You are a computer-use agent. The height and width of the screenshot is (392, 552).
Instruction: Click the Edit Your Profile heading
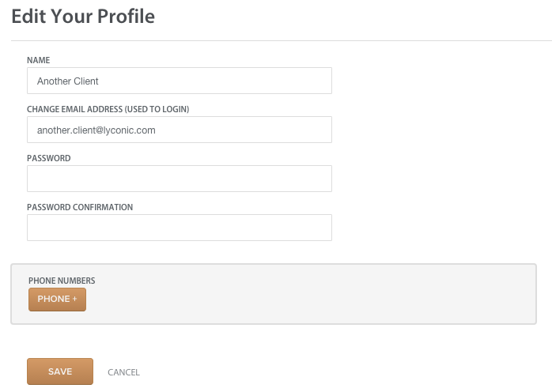coord(83,16)
